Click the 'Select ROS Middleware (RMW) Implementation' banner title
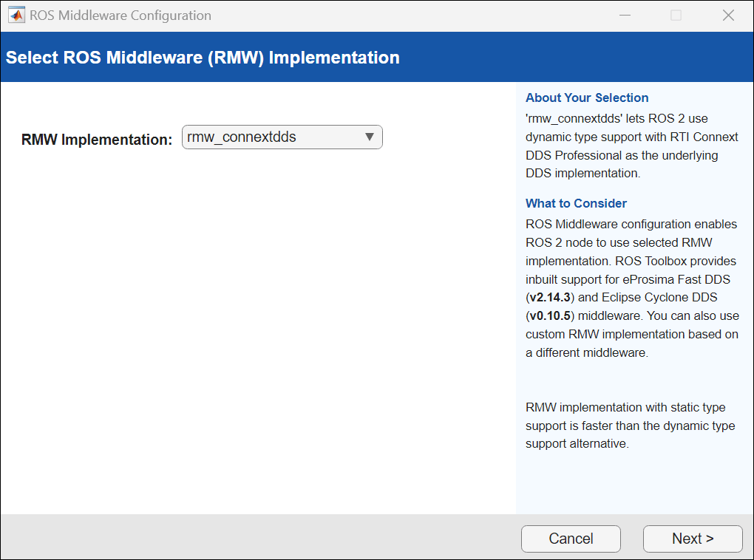The width and height of the screenshot is (754, 560). tap(203, 58)
